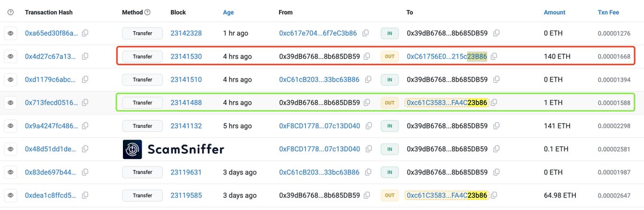The width and height of the screenshot is (644, 210).
Task: Click the Method column help icon
Action: tap(147, 12)
